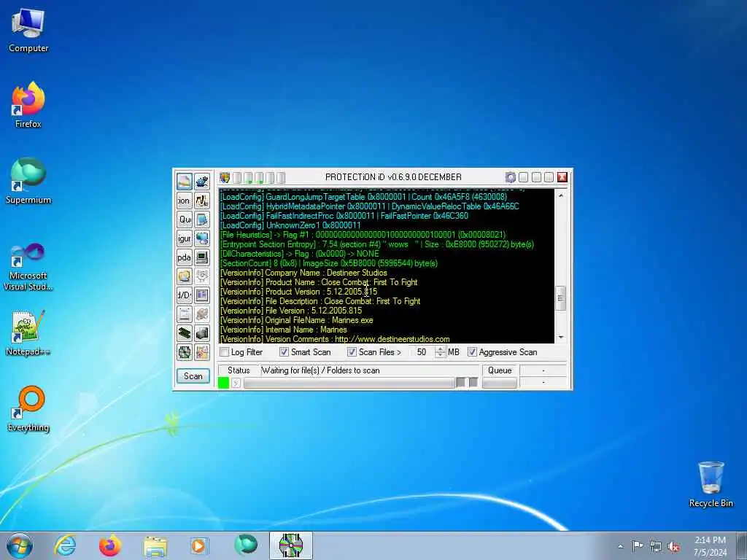This screenshot has width=747, height=560.
Task: Click the log scrollbar down arrow
Action: click(561, 338)
